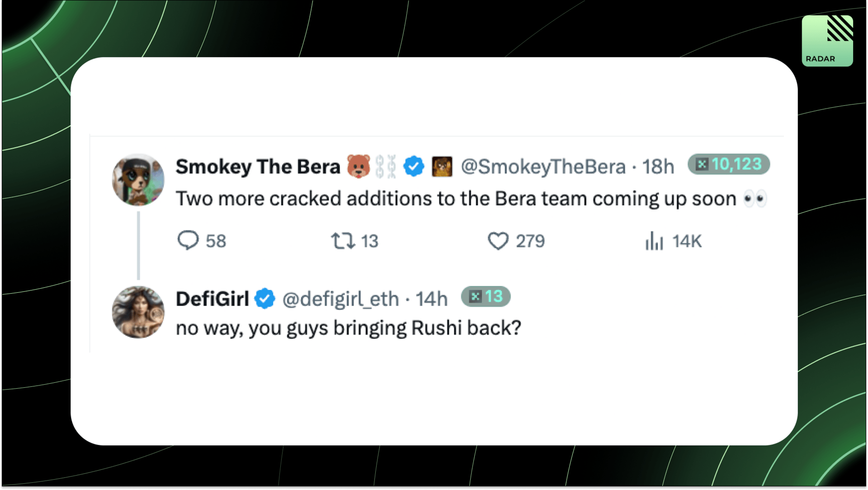Click the 10,123 score badge
Viewport: 868px width, 490px height.
coord(729,164)
